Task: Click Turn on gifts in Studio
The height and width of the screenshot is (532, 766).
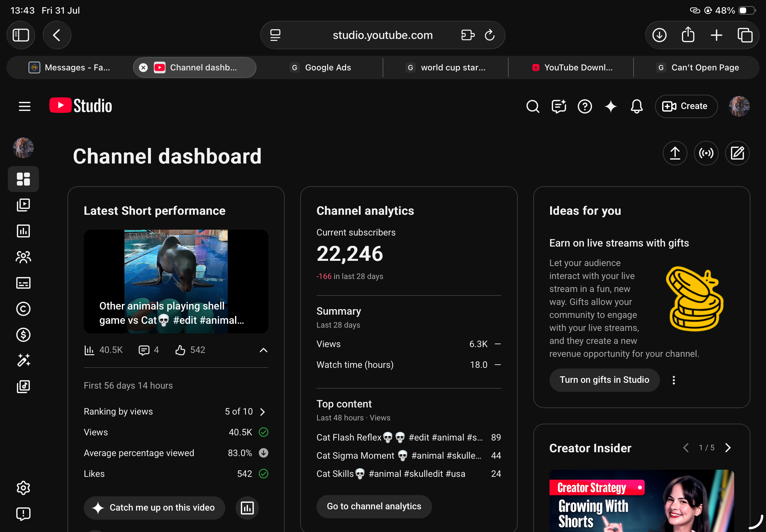Action: tap(604, 380)
